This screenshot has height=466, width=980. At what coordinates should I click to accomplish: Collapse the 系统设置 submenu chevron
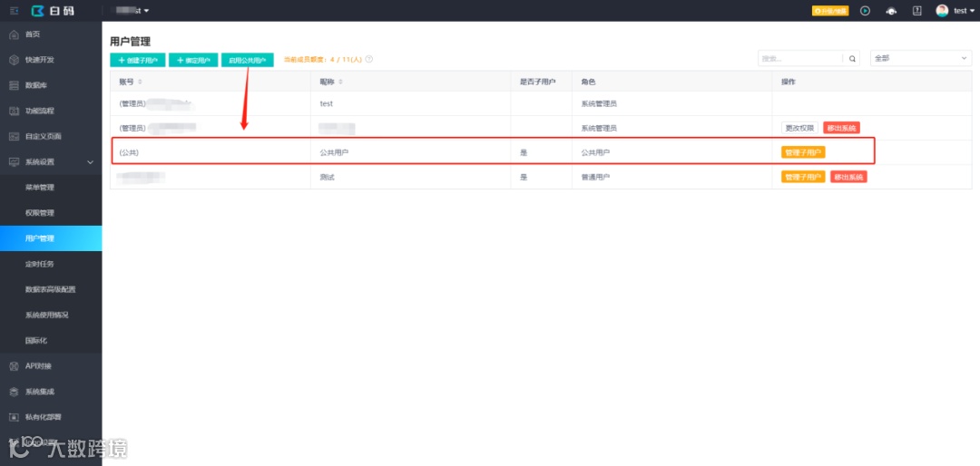pyautogui.click(x=90, y=162)
